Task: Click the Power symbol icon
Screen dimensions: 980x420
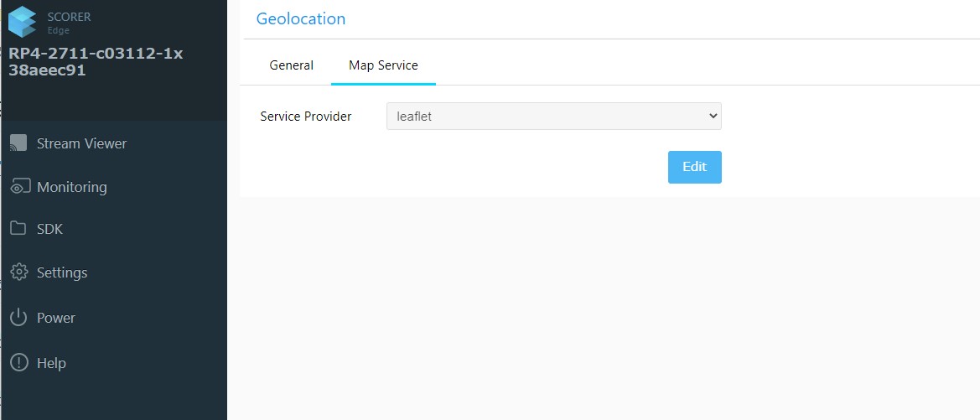Action: pos(18,318)
